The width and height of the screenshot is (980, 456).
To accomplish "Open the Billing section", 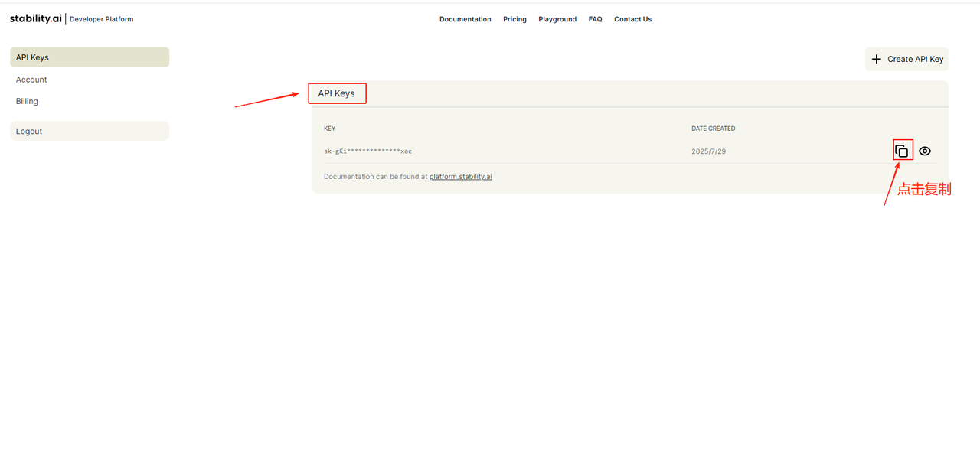I will [x=27, y=101].
